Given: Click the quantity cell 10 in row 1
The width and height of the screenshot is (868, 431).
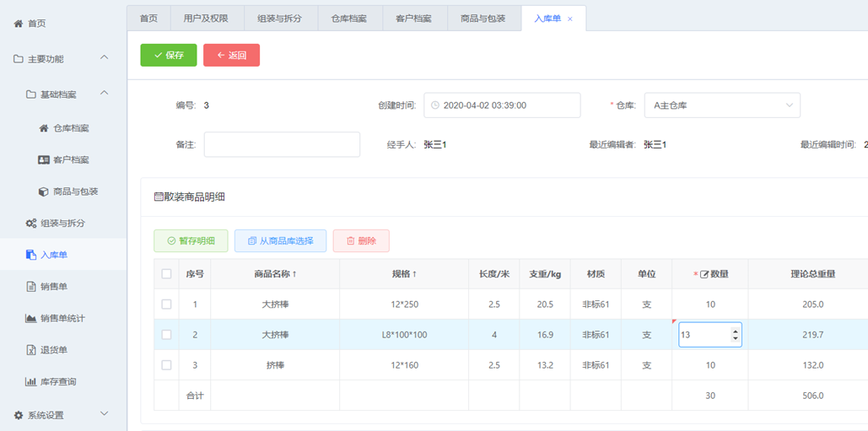Looking at the screenshot, I should point(710,304).
